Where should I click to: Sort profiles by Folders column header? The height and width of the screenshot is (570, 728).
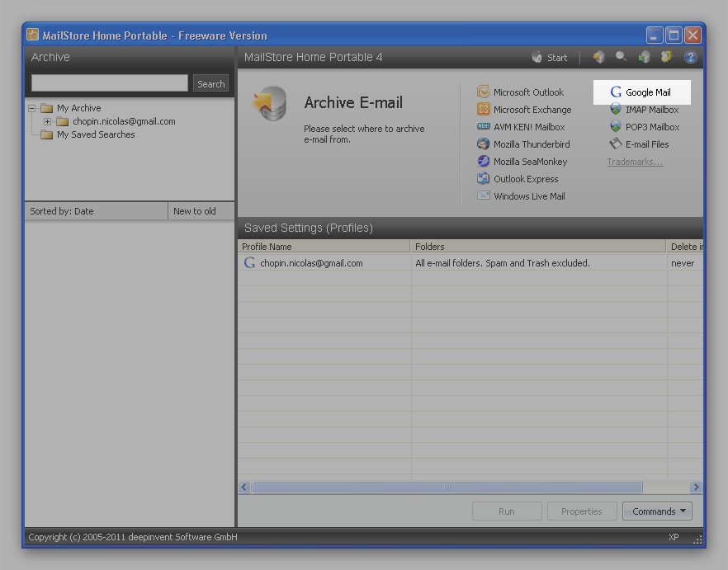coord(538,247)
